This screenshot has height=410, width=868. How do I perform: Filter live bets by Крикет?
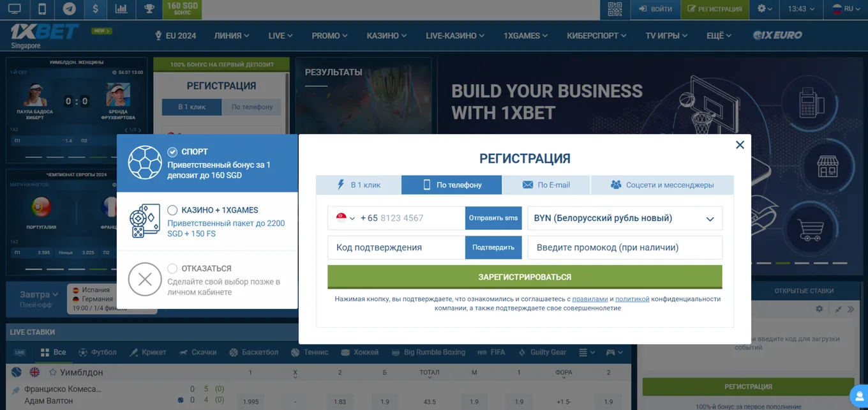(147, 352)
